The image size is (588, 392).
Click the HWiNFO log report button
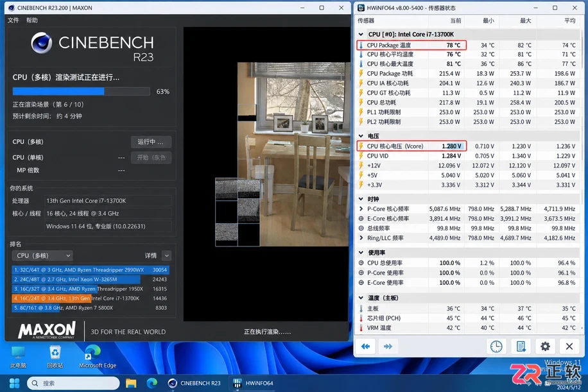(x=521, y=346)
